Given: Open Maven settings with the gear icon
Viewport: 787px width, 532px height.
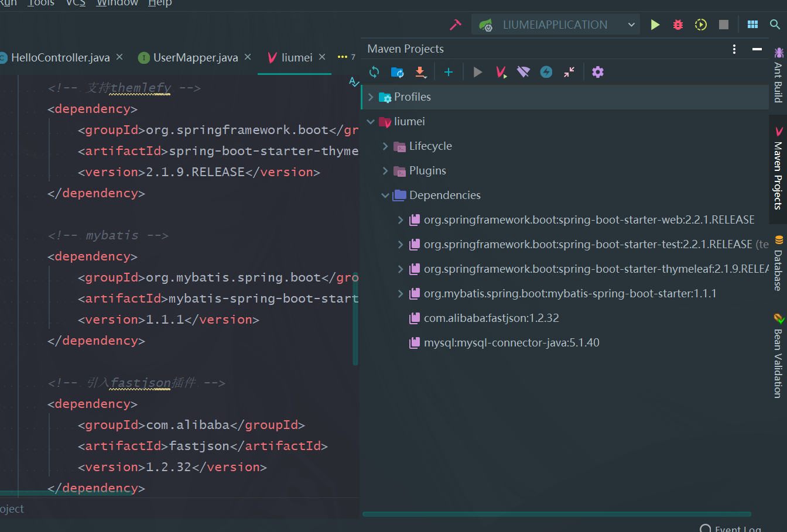Looking at the screenshot, I should click(x=596, y=72).
